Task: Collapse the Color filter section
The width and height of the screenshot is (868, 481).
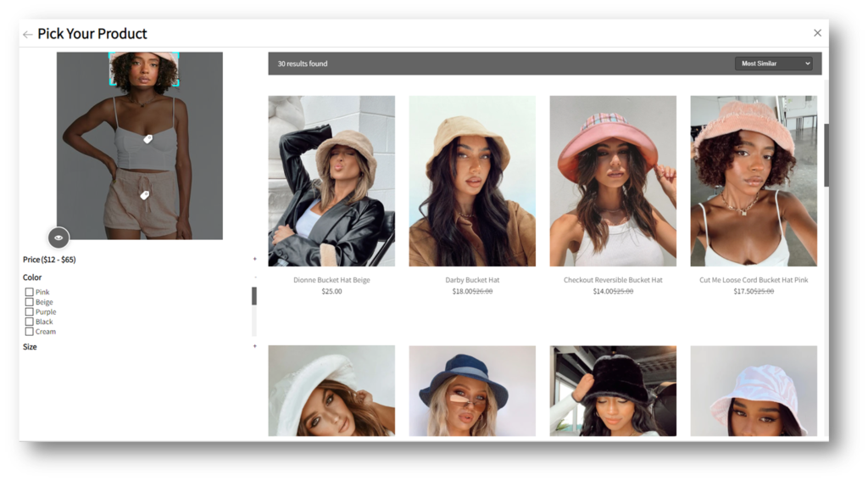Action: click(x=255, y=277)
